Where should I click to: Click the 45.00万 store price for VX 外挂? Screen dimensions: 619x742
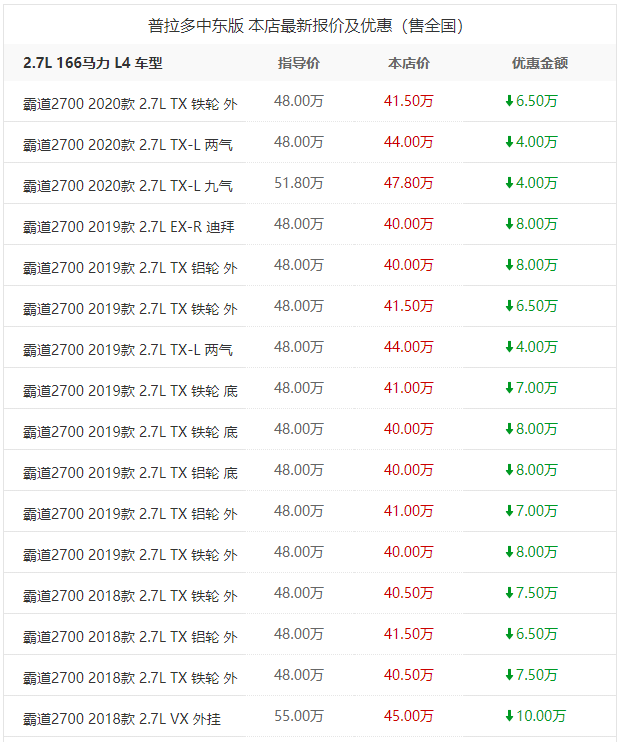point(408,715)
